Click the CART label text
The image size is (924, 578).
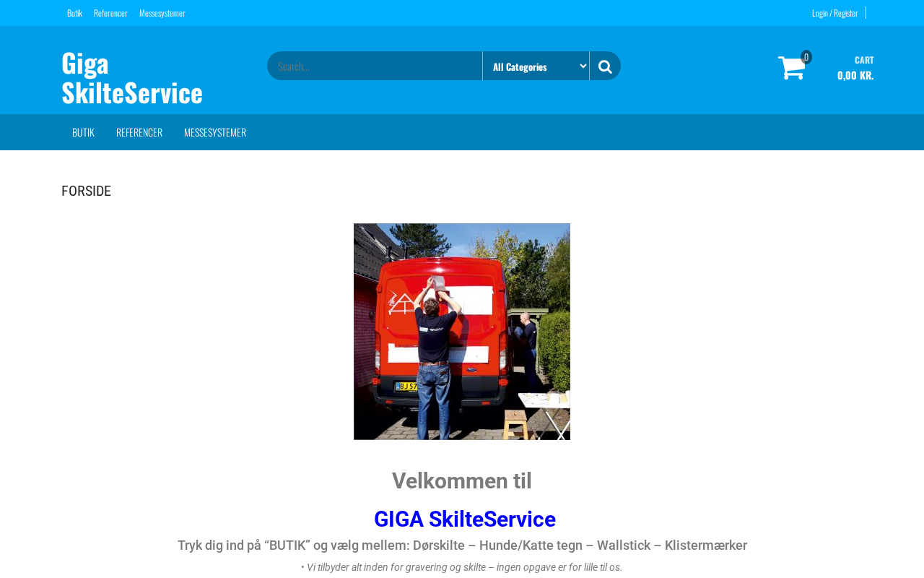pos(864,60)
